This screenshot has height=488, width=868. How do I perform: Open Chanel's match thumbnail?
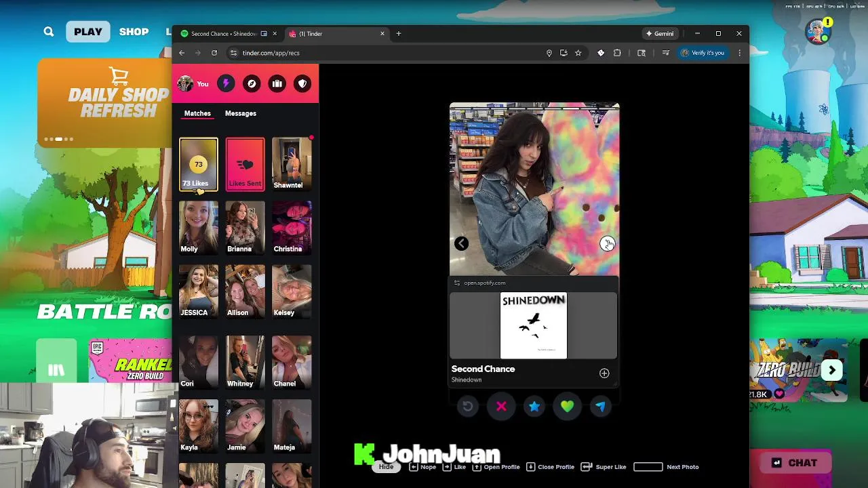[292, 363]
